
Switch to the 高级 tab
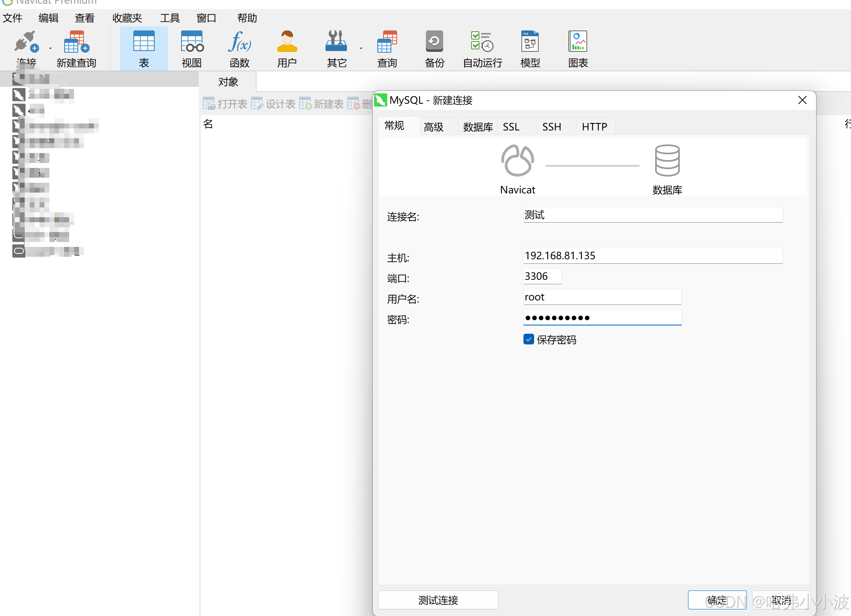point(433,126)
